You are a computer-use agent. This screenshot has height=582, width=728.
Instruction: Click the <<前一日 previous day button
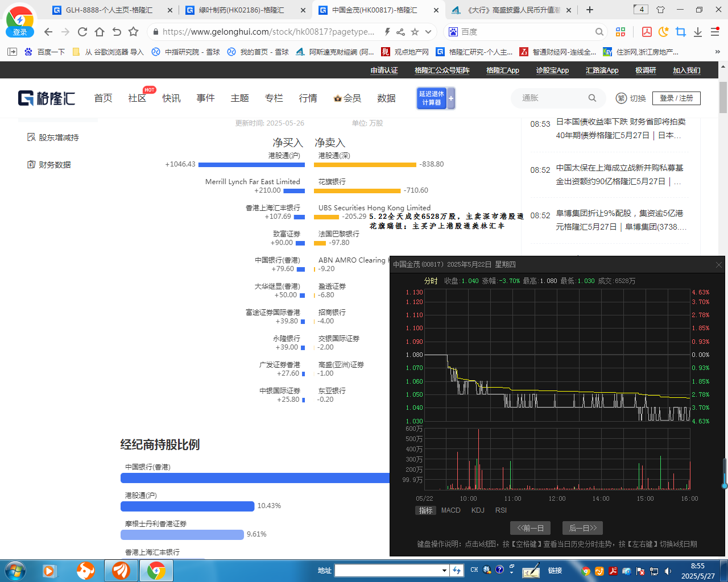tap(530, 528)
